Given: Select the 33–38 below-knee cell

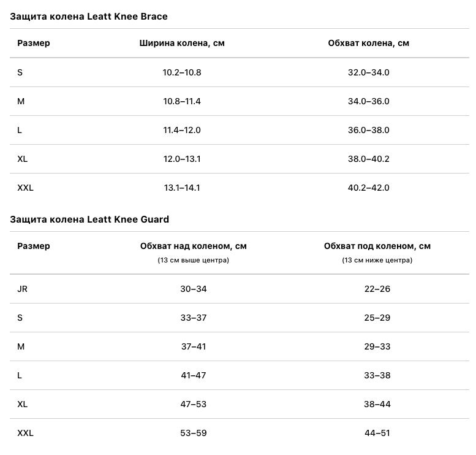Looking at the screenshot, I should coord(377,375).
